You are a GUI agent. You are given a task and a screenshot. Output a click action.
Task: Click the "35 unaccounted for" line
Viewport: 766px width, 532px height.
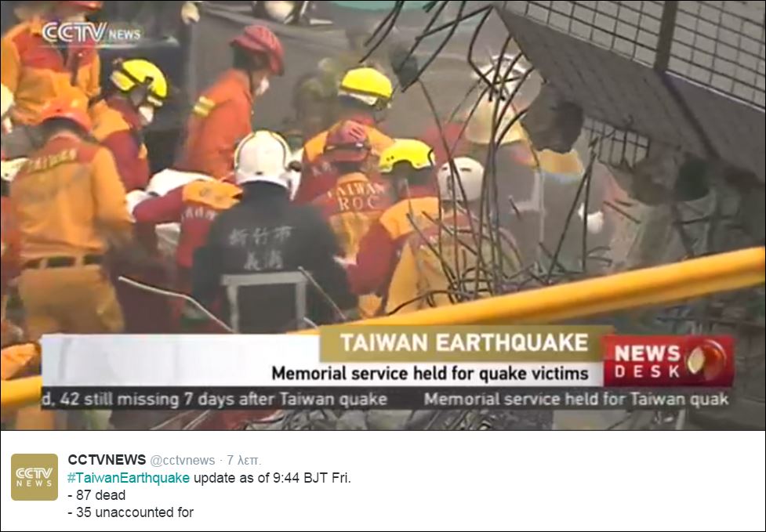pos(131,512)
